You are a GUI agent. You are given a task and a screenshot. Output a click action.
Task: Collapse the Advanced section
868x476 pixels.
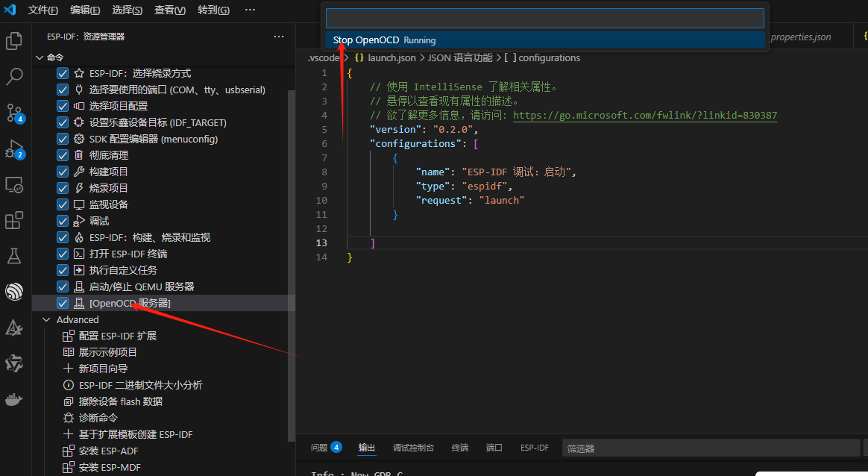(46, 320)
